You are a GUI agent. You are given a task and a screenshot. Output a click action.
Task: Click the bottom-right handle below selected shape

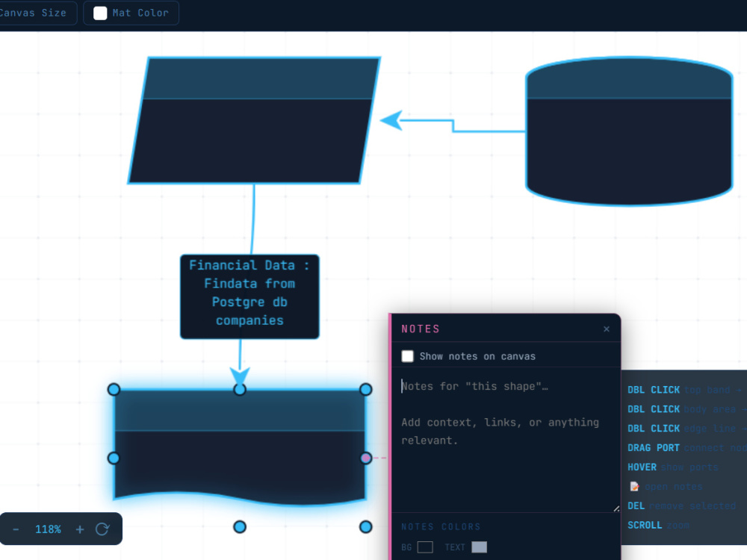[x=365, y=526]
